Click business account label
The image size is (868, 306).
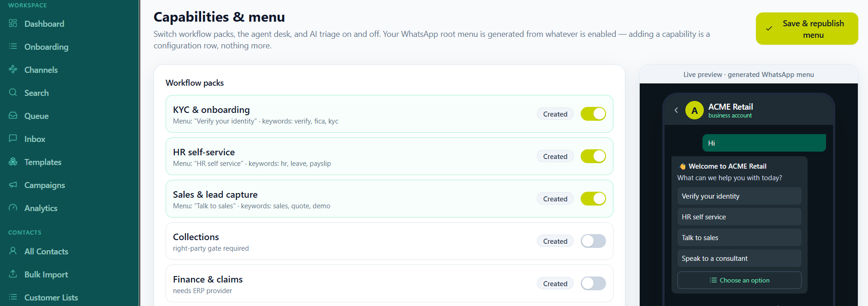click(730, 116)
